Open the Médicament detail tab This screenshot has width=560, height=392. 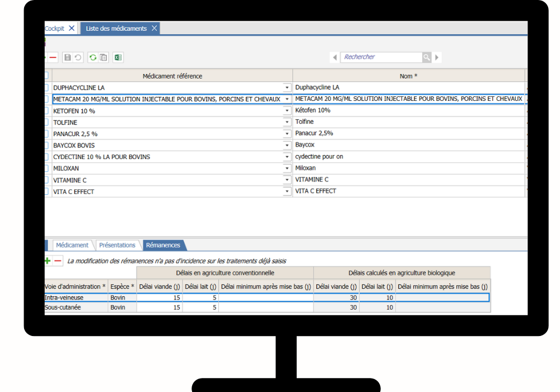72,245
